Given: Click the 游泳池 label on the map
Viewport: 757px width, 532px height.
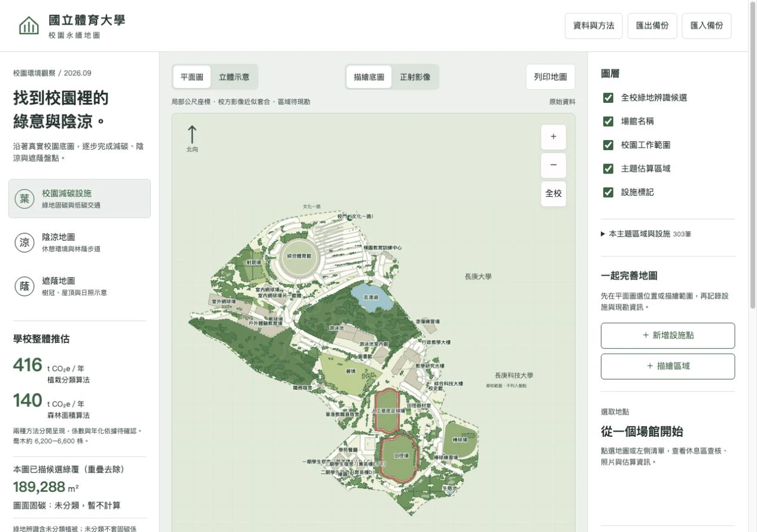Looking at the screenshot, I should tap(337, 328).
